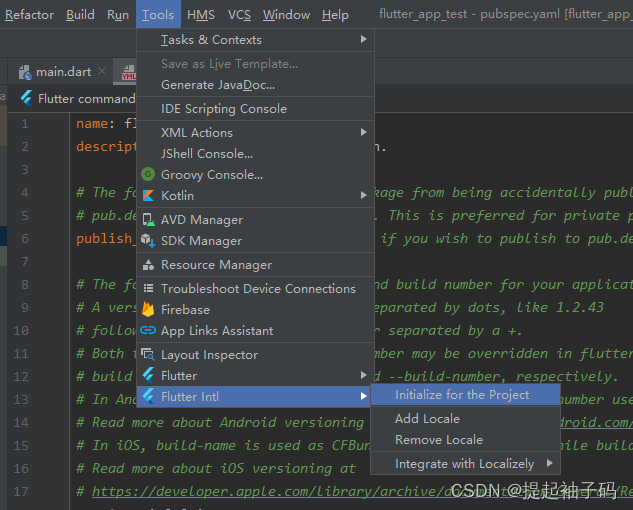Click the Troubleshoot Device Connections list icon
This screenshot has width=633, height=510.
point(148,288)
